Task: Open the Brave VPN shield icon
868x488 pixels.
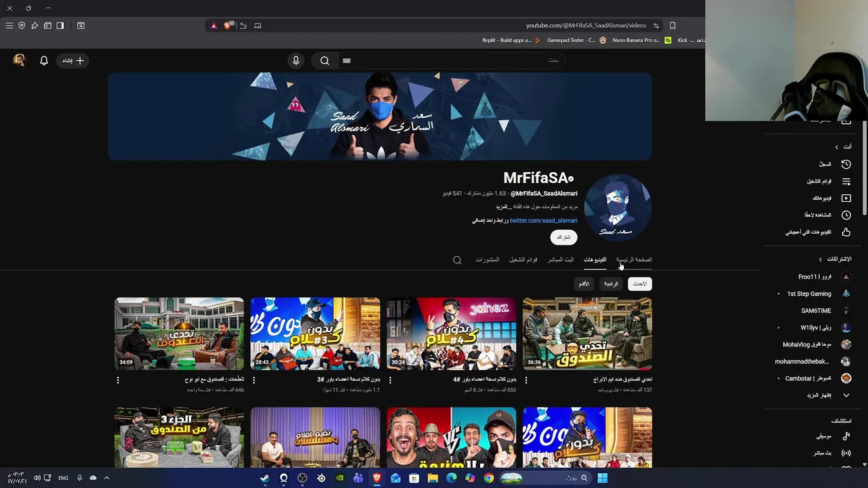Action: (22, 26)
